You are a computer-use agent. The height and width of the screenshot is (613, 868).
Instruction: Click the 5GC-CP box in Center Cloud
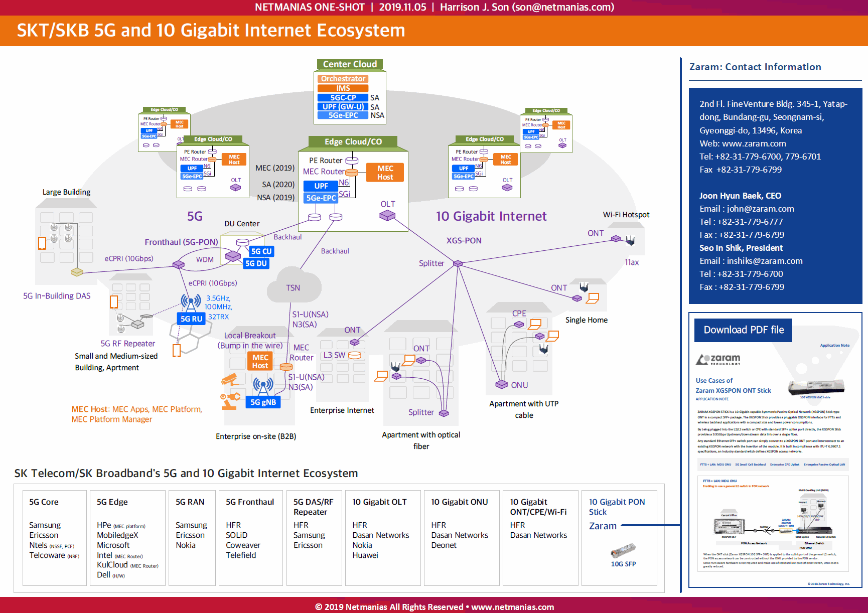[x=343, y=98]
